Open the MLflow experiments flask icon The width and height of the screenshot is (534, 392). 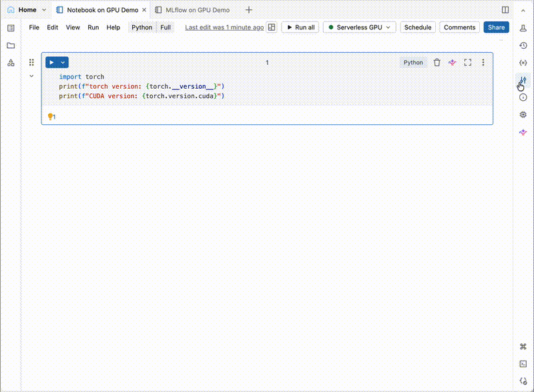pyautogui.click(x=523, y=28)
